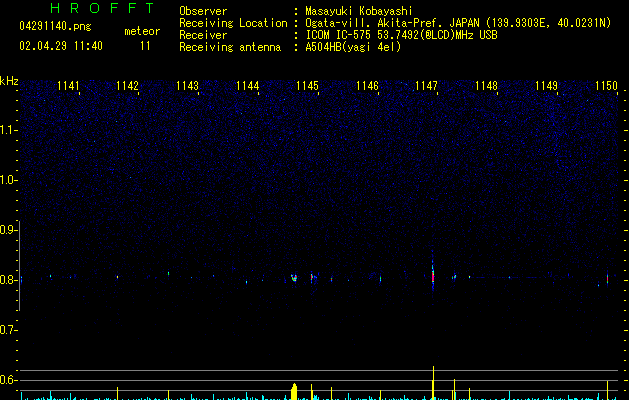The width and height of the screenshot is (629, 400).
Task: Click the 1148 time marker
Action: point(486,86)
